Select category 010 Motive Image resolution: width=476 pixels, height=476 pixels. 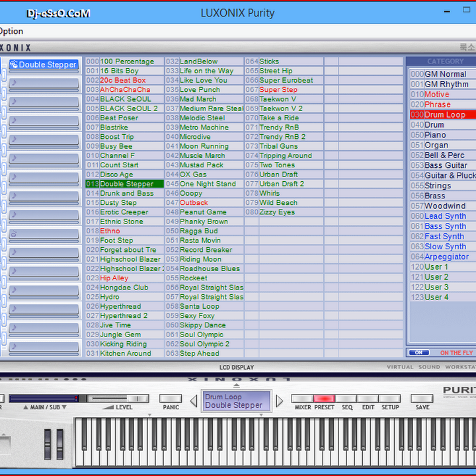(442, 95)
